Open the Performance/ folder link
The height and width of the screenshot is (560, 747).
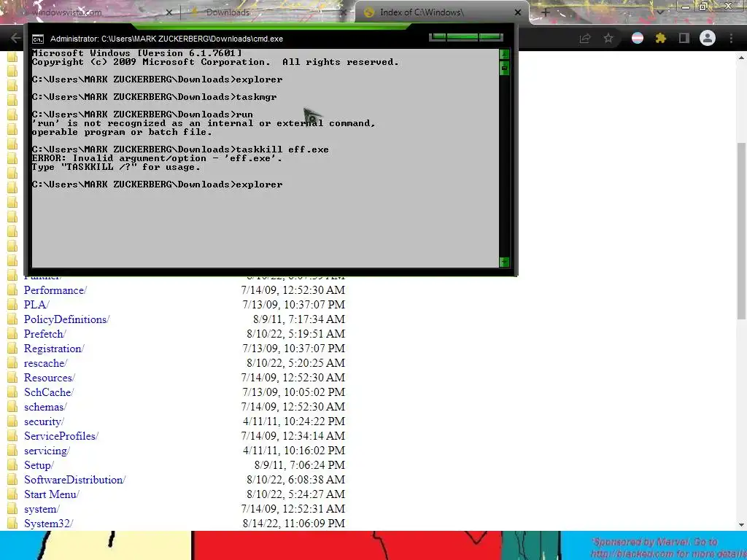55,290
